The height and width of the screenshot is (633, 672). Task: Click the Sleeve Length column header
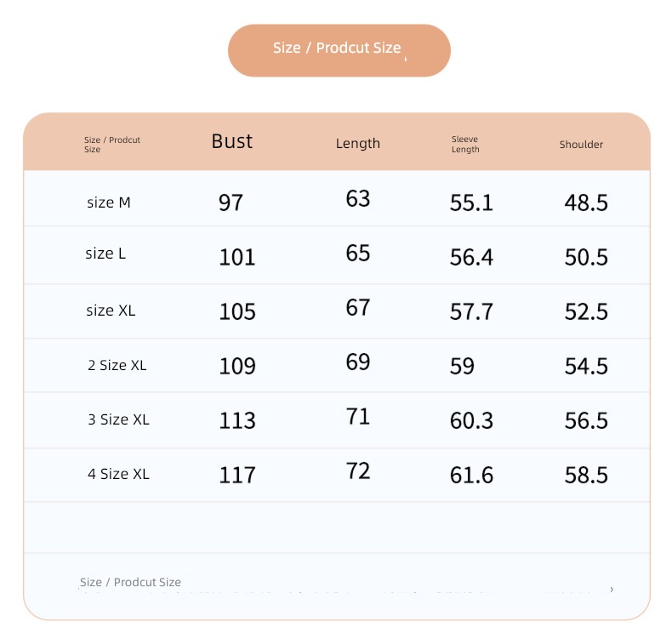(465, 145)
